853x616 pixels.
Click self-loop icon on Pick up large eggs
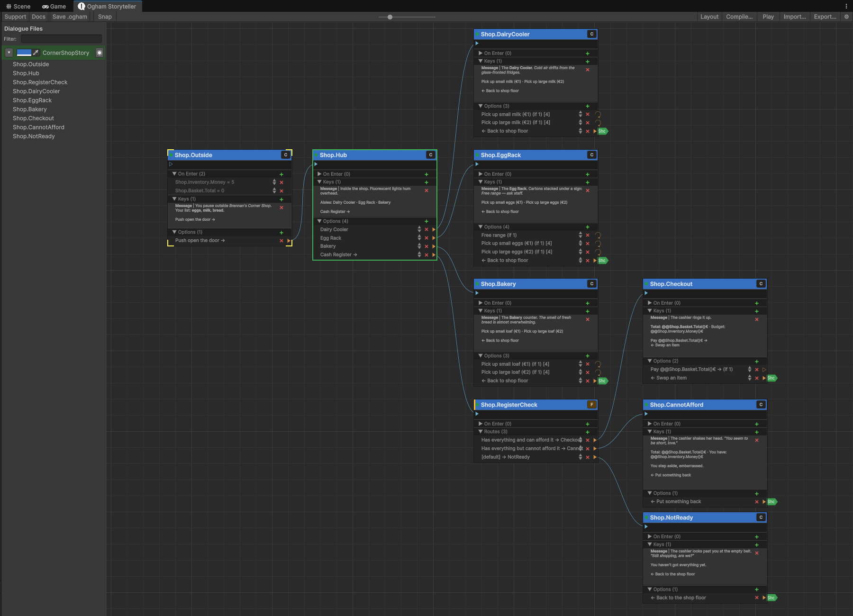click(x=598, y=252)
